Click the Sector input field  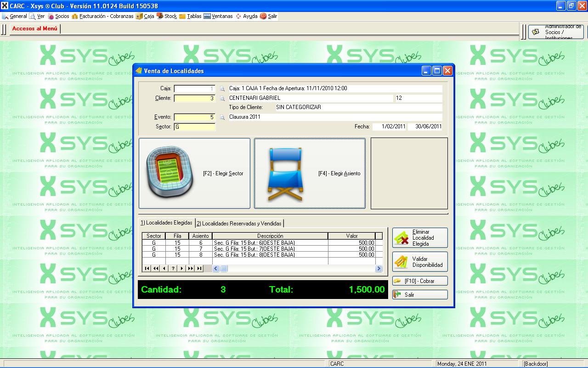[x=195, y=127]
